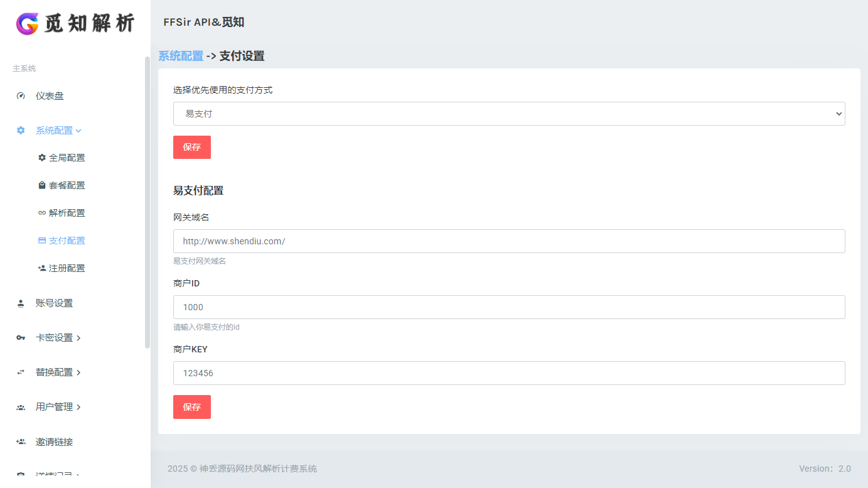Click the dashboard gauge icon
This screenshot has height=488, width=868.
click(21, 96)
